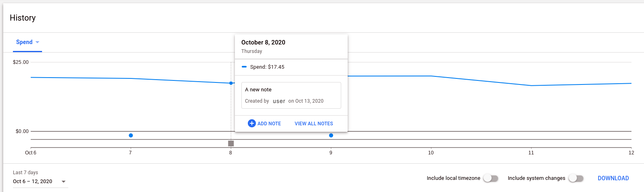Open VIEW ALL NOTES link
The height and width of the screenshot is (192, 644).
click(x=314, y=124)
